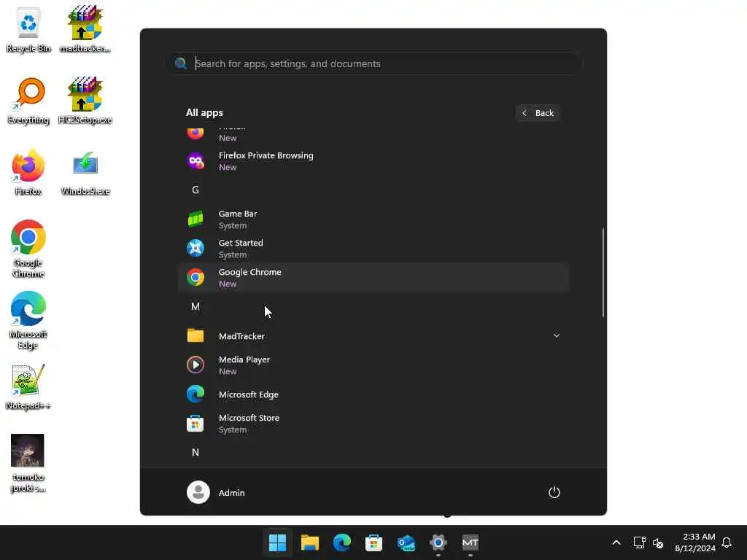The height and width of the screenshot is (560, 747).
Task: Select Recycle Bin desktop icon
Action: pos(28,29)
